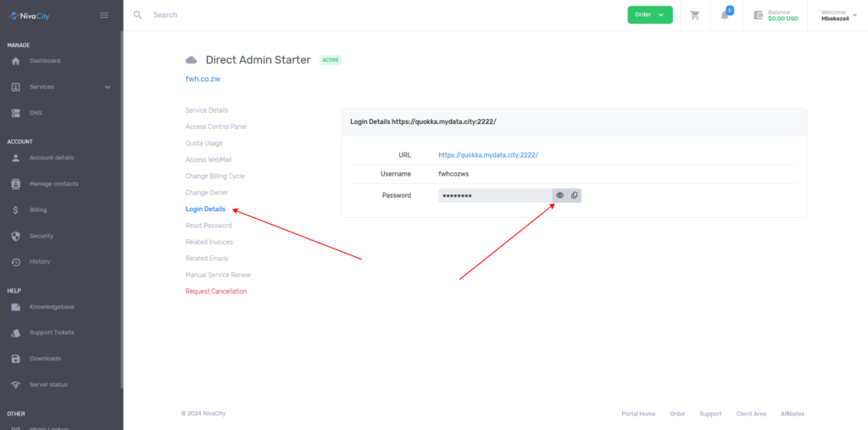
Task: Click the $0.00 USD balance
Action: 782,19
